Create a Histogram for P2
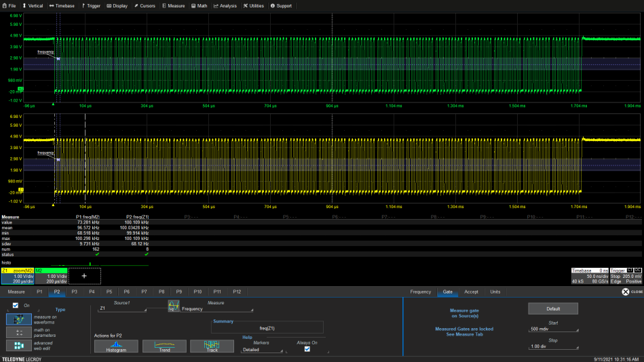The height and width of the screenshot is (362, 644). click(x=116, y=346)
